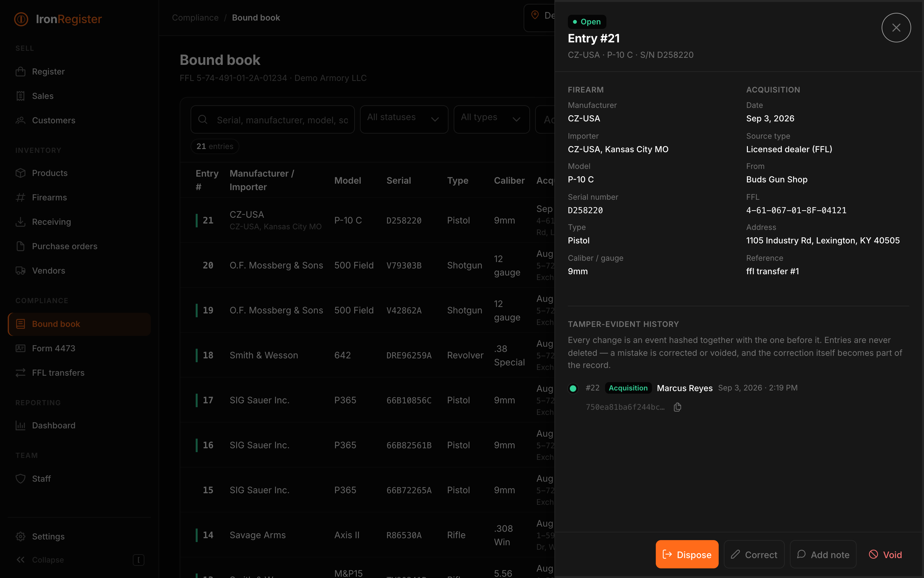This screenshot has height=578, width=924.
Task: Click row with serial 66B82561B
Action: 367,445
